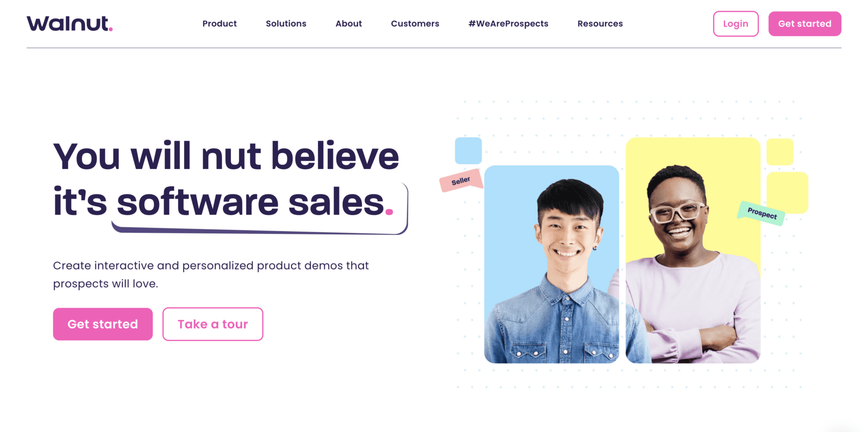868x432 pixels.
Task: Click the Walnut logo
Action: pyautogui.click(x=70, y=23)
